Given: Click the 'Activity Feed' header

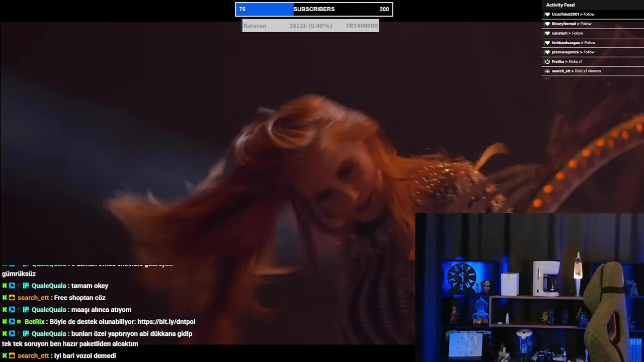Looking at the screenshot, I should pyautogui.click(x=560, y=5).
